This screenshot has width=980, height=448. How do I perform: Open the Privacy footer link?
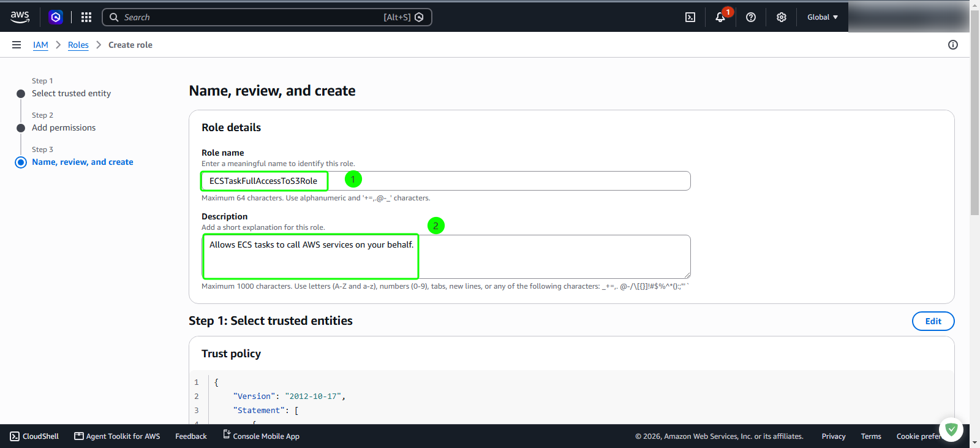point(834,436)
